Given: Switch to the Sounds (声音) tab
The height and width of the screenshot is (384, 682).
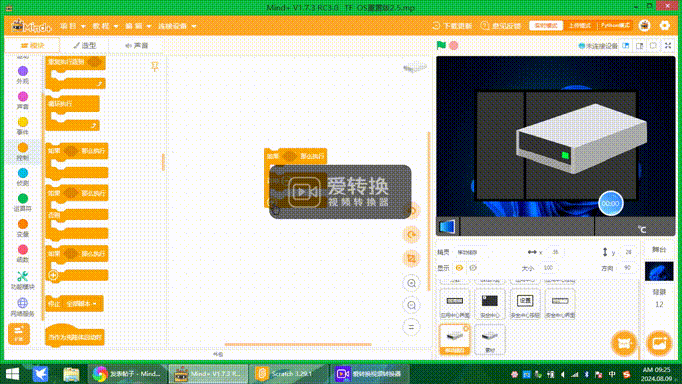Looking at the screenshot, I should (x=137, y=45).
